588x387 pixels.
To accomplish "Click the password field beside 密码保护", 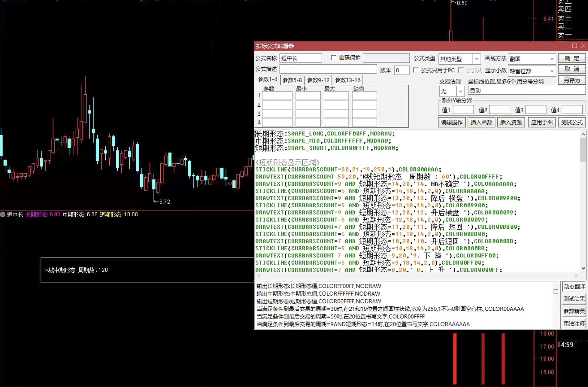I will 386,58.
